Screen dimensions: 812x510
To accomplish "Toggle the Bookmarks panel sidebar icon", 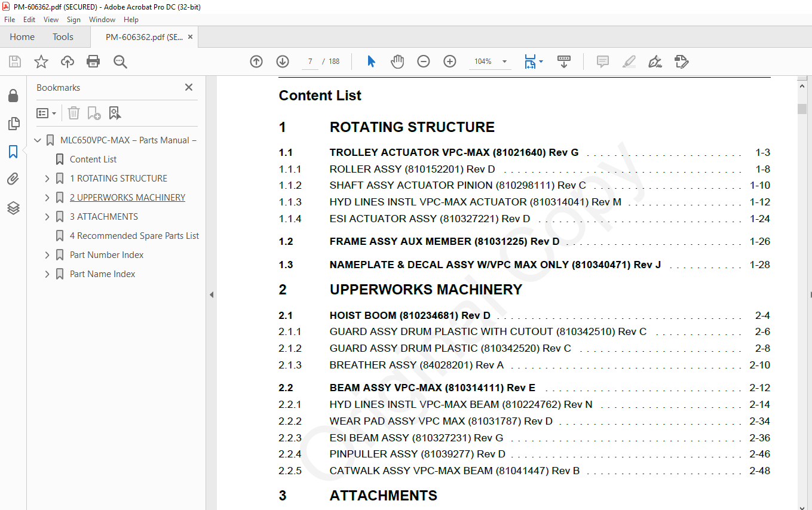I will click(13, 152).
